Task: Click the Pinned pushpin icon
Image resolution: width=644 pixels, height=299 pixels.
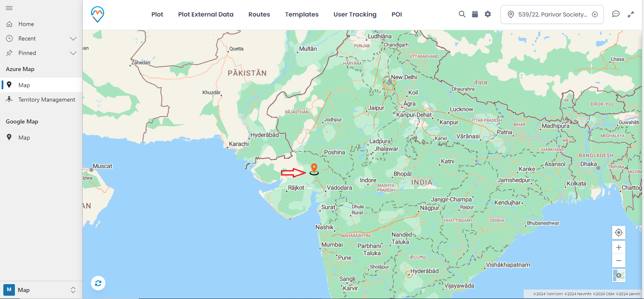Action: [x=9, y=53]
